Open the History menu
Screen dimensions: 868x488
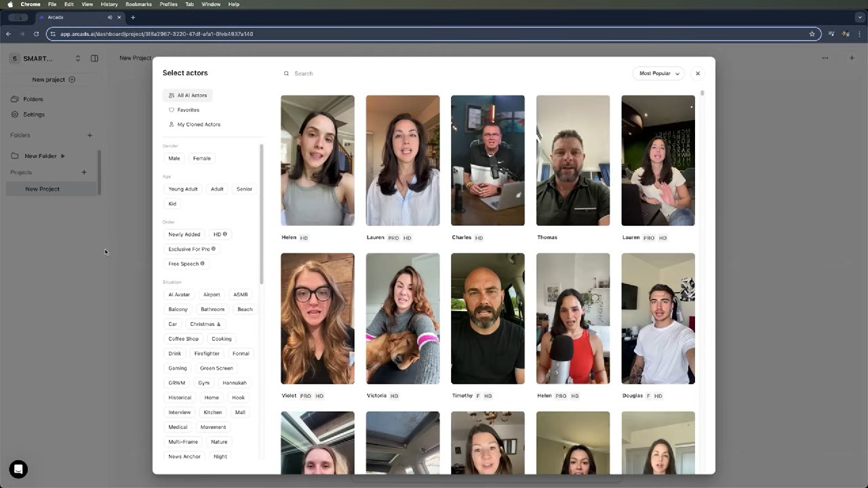pos(109,4)
